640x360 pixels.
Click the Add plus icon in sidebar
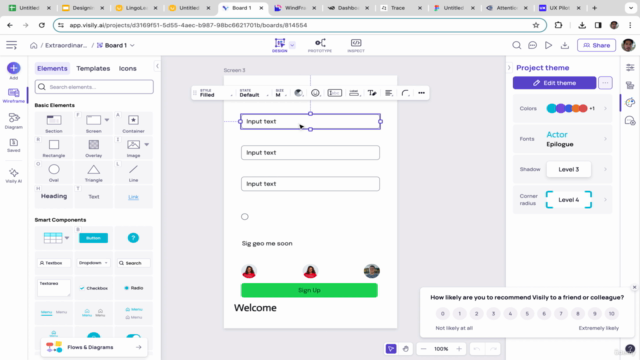[13, 68]
